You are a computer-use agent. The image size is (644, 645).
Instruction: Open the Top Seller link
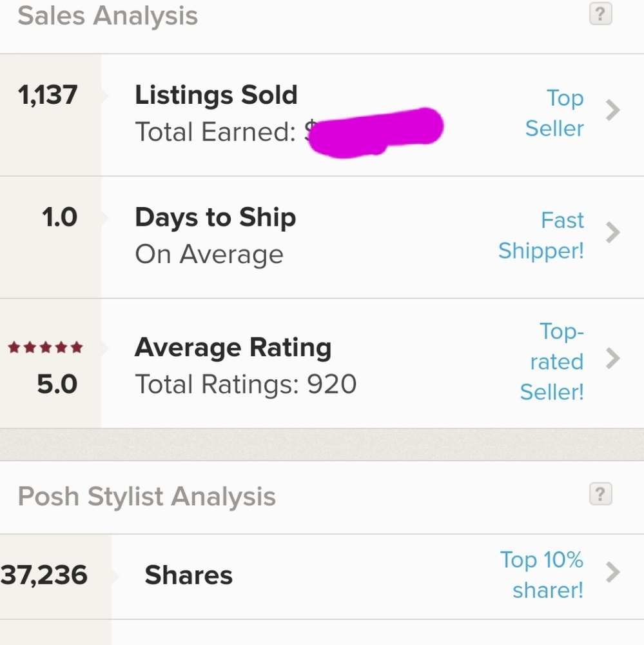coord(554,114)
